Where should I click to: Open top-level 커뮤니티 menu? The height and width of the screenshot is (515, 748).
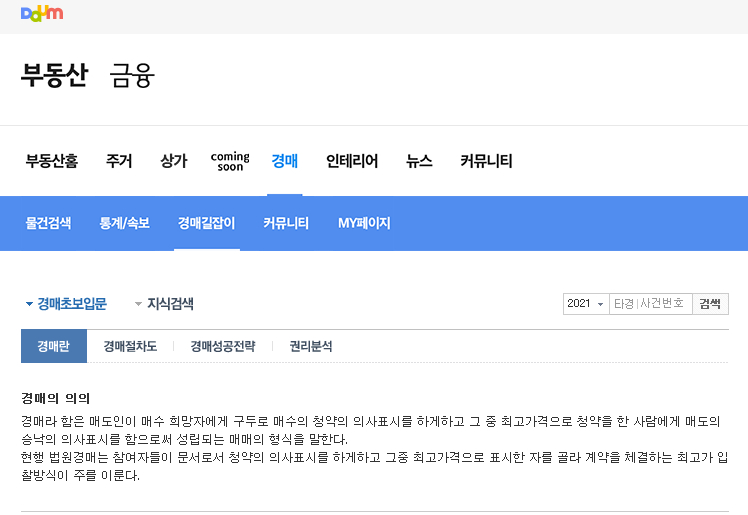[486, 161]
